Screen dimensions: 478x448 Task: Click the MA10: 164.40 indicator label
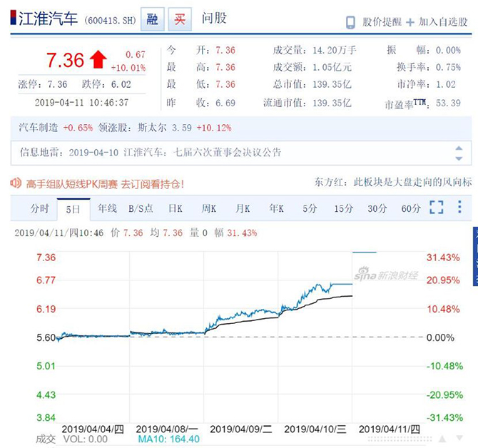169,439
